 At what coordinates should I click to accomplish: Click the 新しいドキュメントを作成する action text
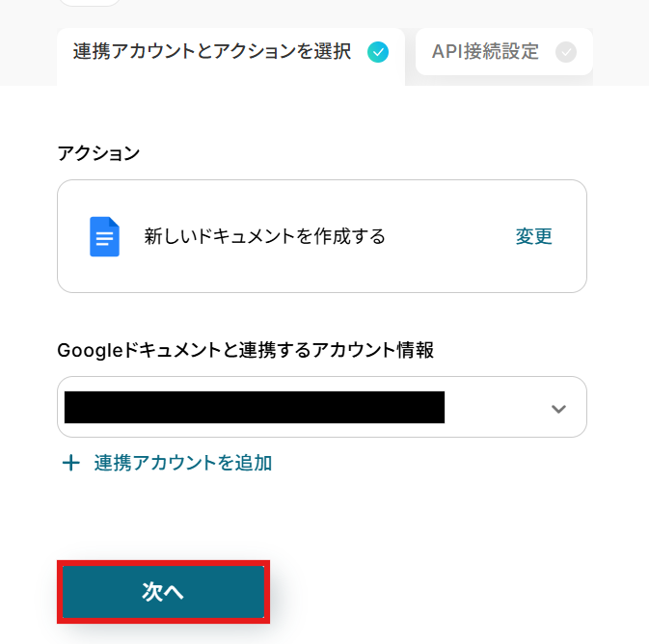[264, 236]
